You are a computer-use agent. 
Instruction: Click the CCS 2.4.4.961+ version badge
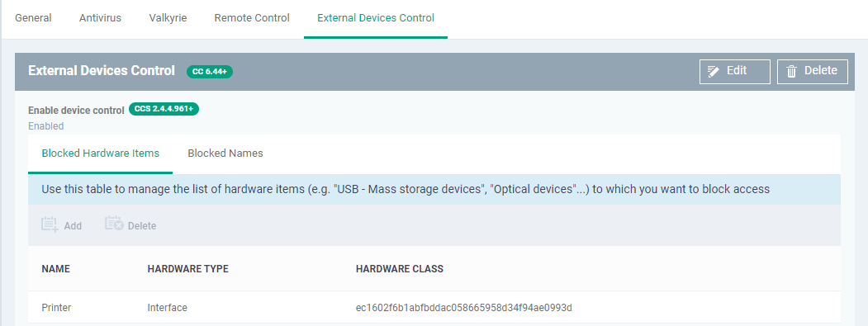(164, 109)
